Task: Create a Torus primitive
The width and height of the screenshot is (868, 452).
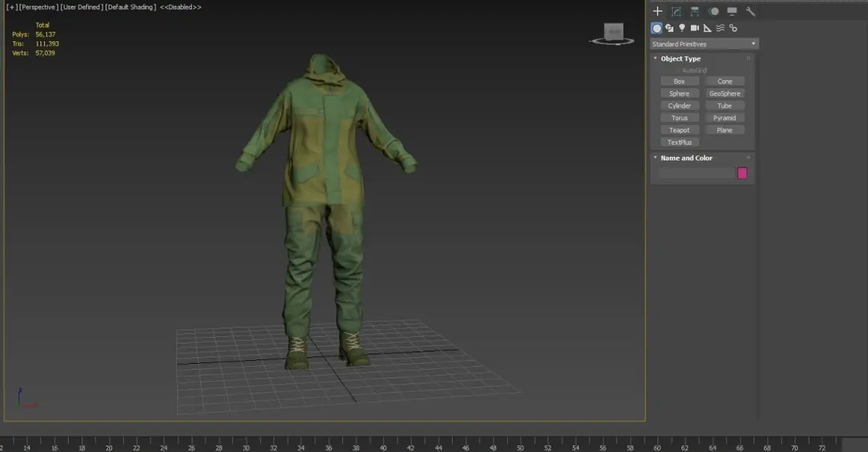Action: click(x=679, y=118)
